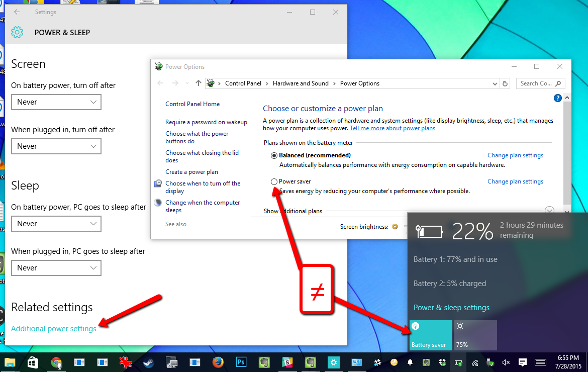
Task: Select the Power saver radio button
Action: click(274, 181)
